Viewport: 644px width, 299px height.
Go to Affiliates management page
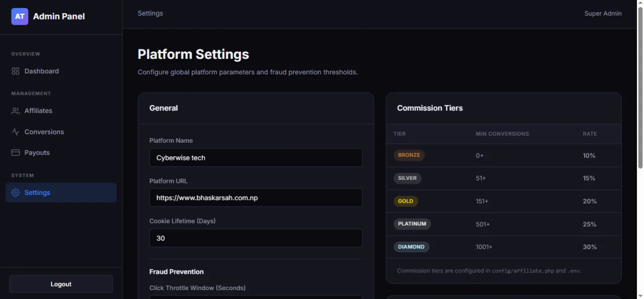61,111
